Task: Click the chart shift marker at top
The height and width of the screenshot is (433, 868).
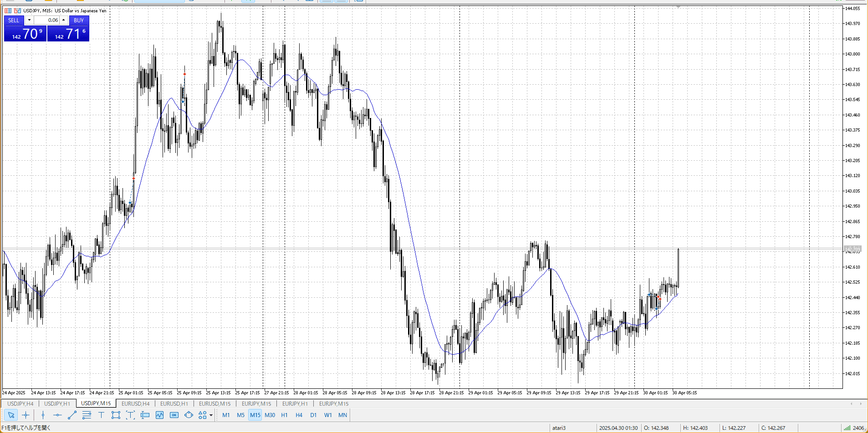Action: pos(678,7)
